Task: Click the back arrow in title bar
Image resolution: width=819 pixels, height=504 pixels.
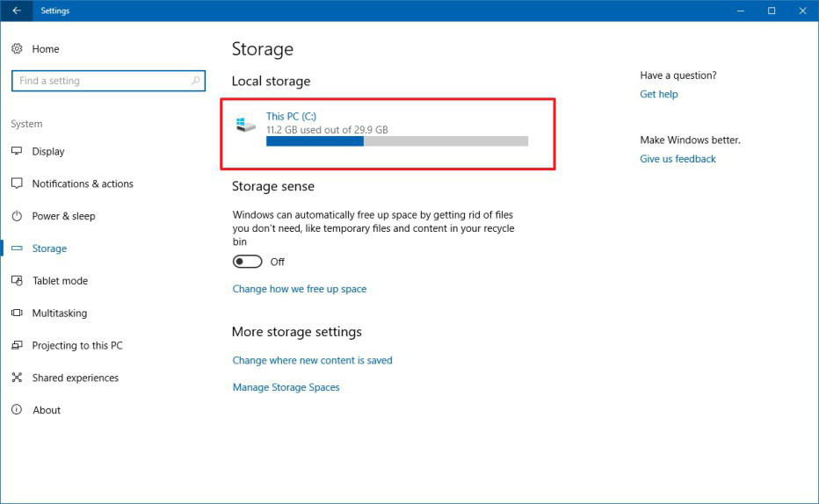Action: tap(17, 11)
